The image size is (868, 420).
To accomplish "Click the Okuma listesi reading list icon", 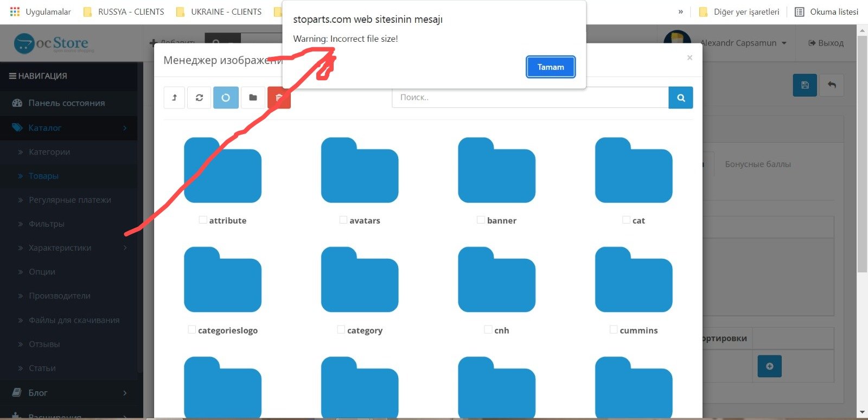I will tap(799, 12).
